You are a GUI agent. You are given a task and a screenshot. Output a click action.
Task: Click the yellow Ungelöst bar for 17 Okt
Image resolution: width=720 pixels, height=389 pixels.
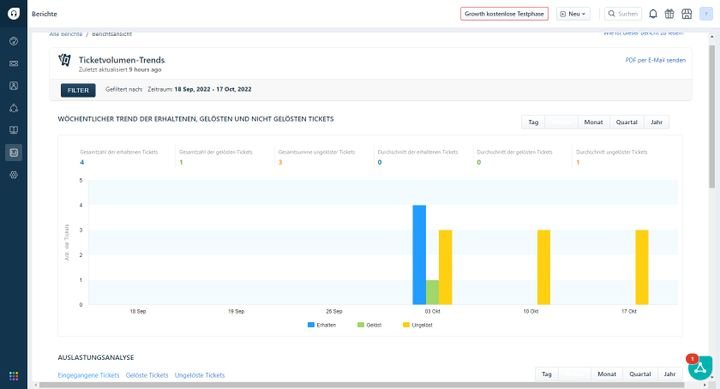coord(642,267)
